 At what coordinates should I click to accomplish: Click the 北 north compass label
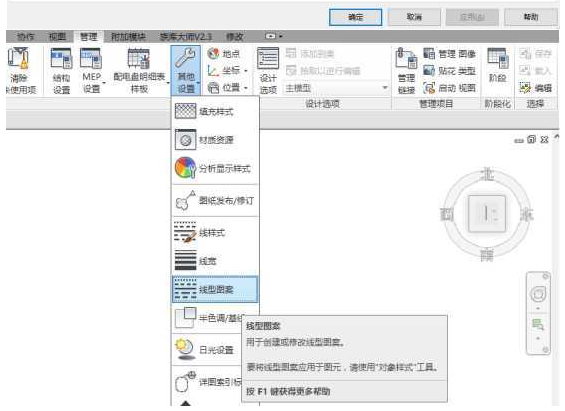(488, 174)
